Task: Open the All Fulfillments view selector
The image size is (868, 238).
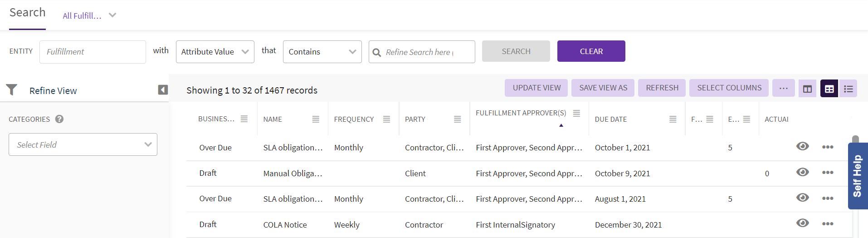Action: click(89, 15)
